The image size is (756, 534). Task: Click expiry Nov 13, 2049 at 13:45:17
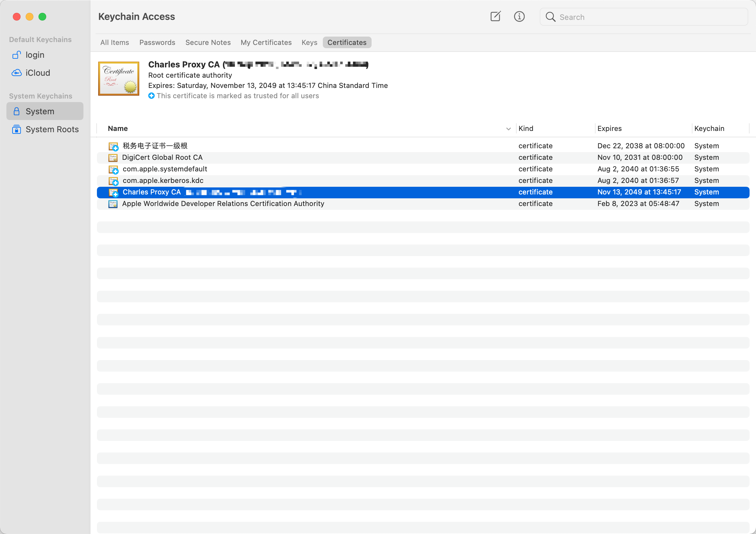pos(639,192)
